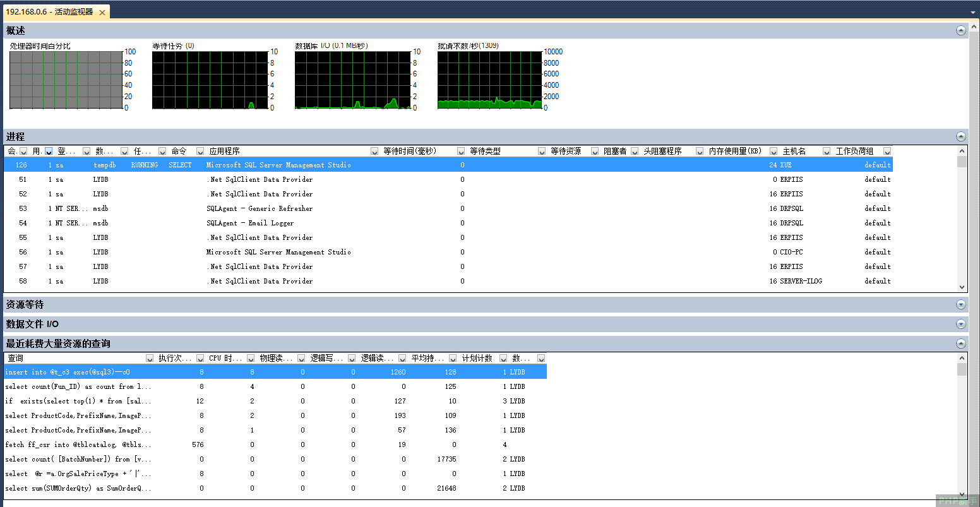Open the 头阻塞程序 filter dropdown
The width and height of the screenshot is (980, 507).
point(700,152)
